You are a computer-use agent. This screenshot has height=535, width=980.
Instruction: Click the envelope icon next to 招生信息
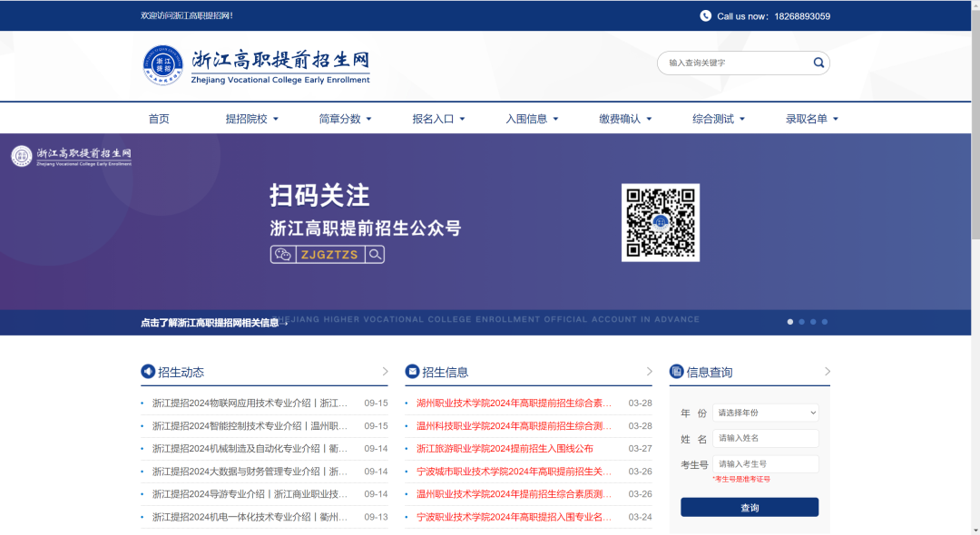tap(412, 372)
